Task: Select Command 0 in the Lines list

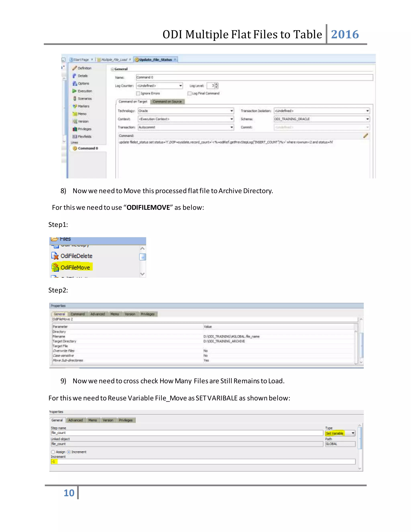Action: pyautogui.click(x=88, y=148)
